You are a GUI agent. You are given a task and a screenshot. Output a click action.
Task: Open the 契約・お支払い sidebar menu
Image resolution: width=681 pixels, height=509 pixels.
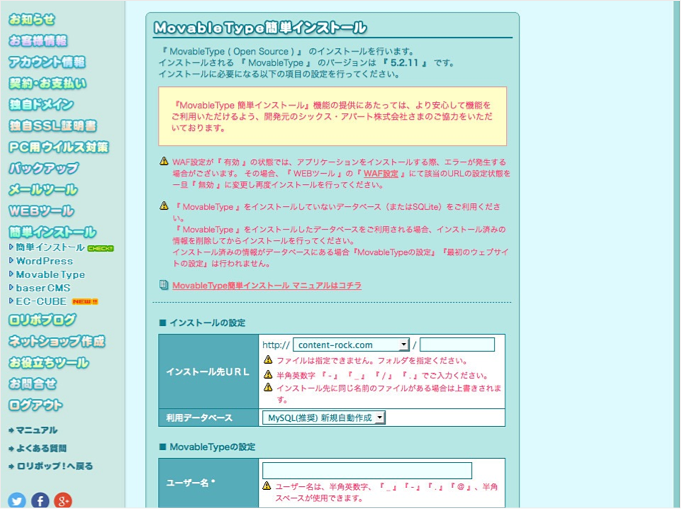(x=47, y=83)
